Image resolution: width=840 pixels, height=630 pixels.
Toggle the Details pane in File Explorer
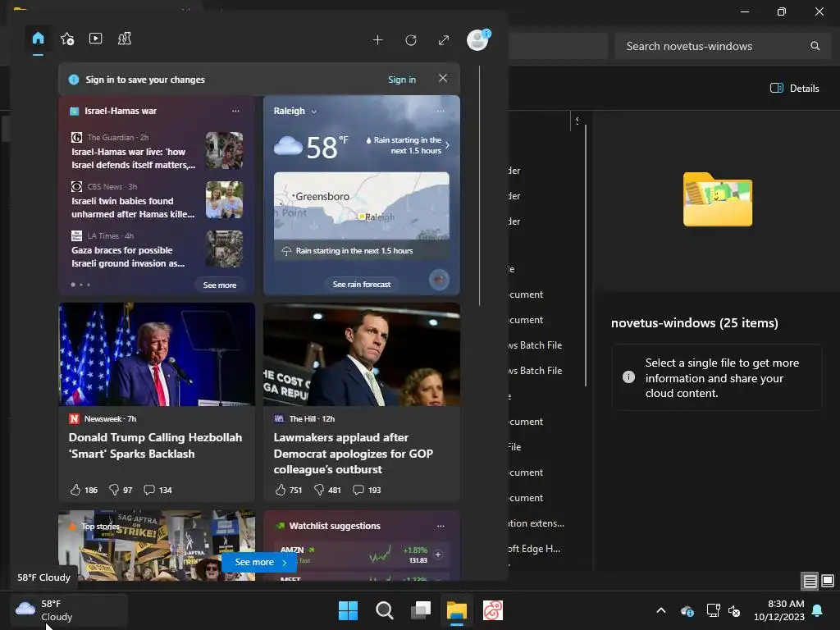794,89
